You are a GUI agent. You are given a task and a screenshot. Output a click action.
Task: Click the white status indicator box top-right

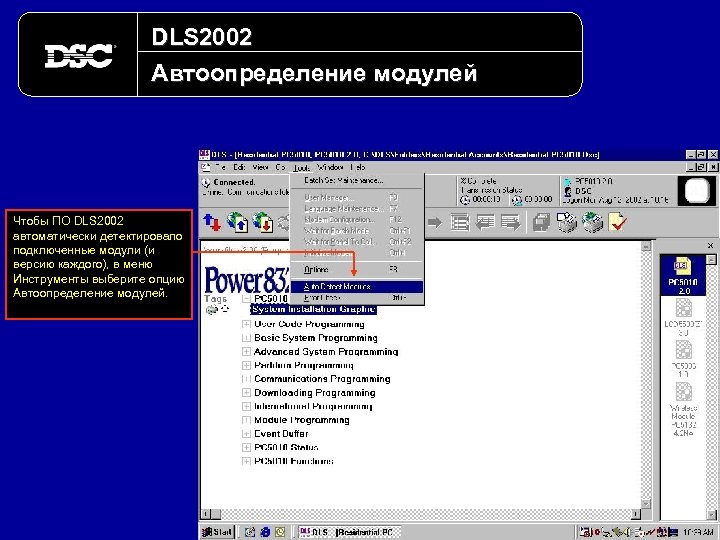pos(697,190)
